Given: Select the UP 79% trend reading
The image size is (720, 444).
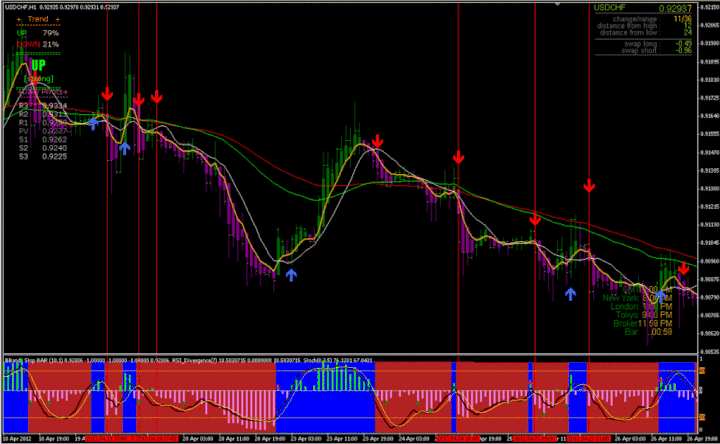Looking at the screenshot, I should 38,33.
